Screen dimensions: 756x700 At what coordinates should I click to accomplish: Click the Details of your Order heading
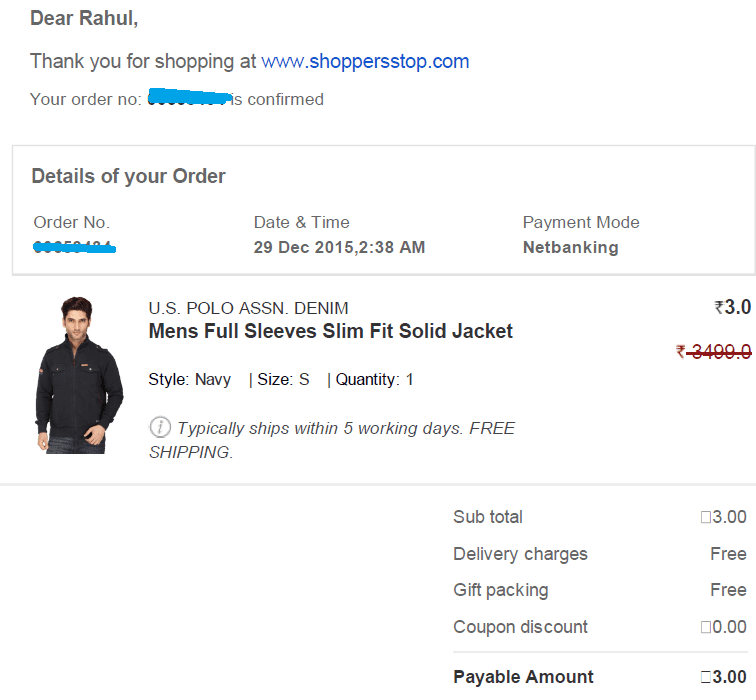tap(128, 176)
